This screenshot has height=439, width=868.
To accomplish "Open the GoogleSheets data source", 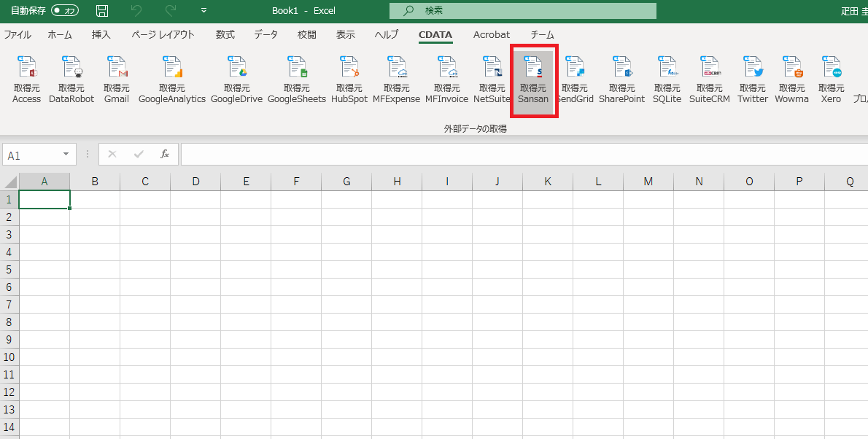I will pos(297,79).
